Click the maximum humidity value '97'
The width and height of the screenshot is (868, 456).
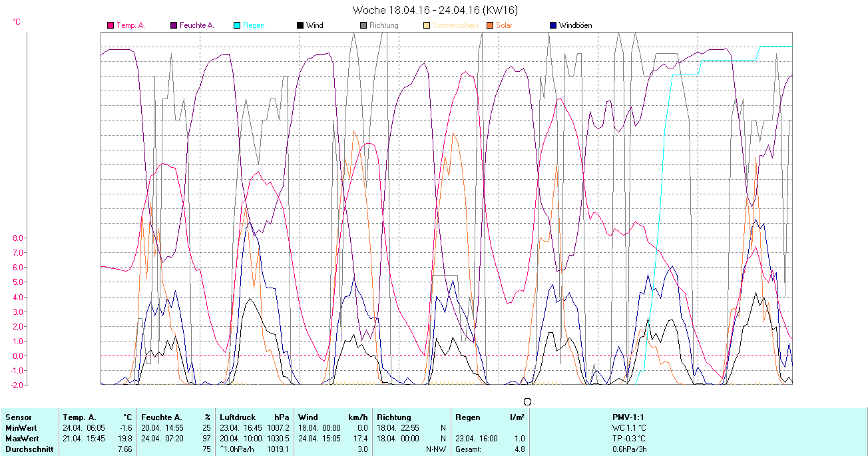click(206, 439)
